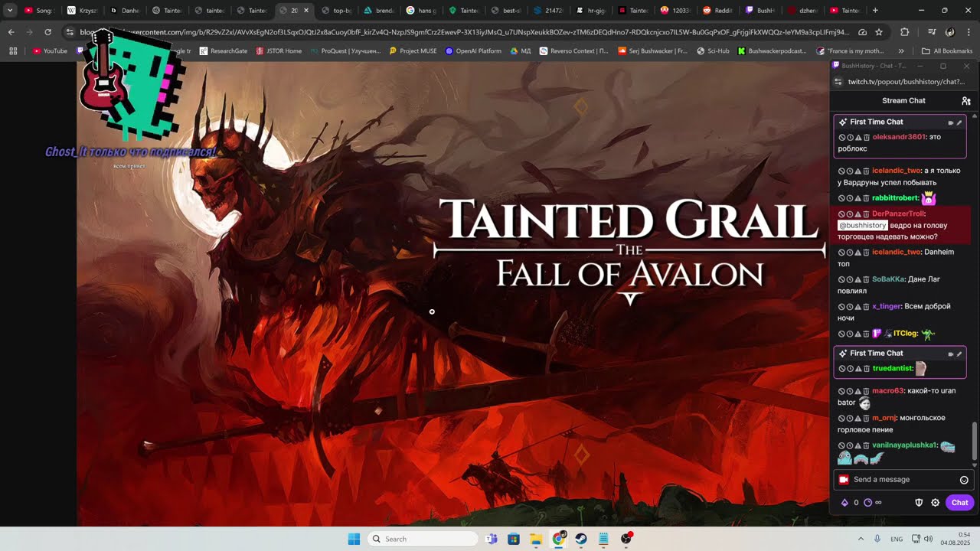Open site info icon in chat popout
Viewport: 980px width, 551px height.
pos(838,82)
